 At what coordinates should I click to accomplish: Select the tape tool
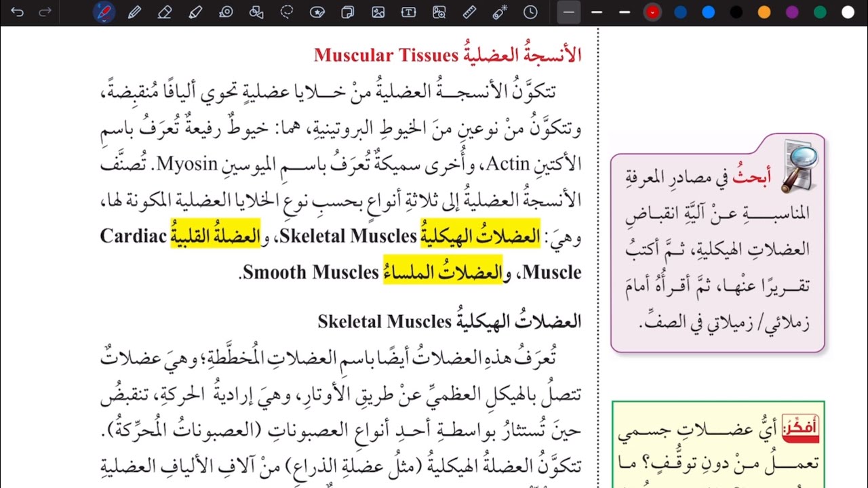pyautogui.click(x=226, y=12)
